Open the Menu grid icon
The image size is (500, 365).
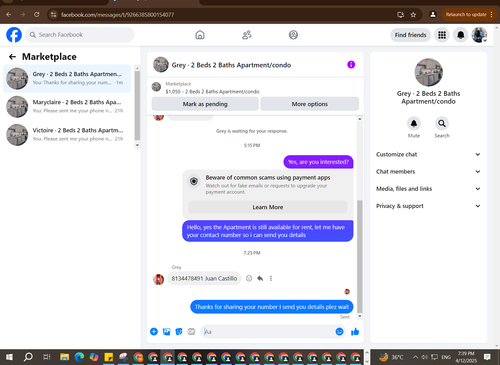(442, 35)
